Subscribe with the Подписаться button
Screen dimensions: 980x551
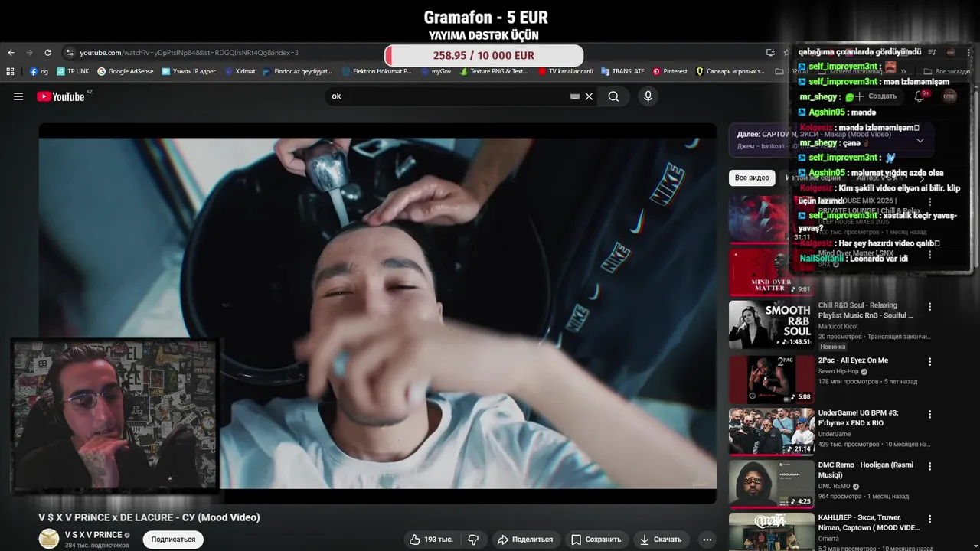coord(173,540)
